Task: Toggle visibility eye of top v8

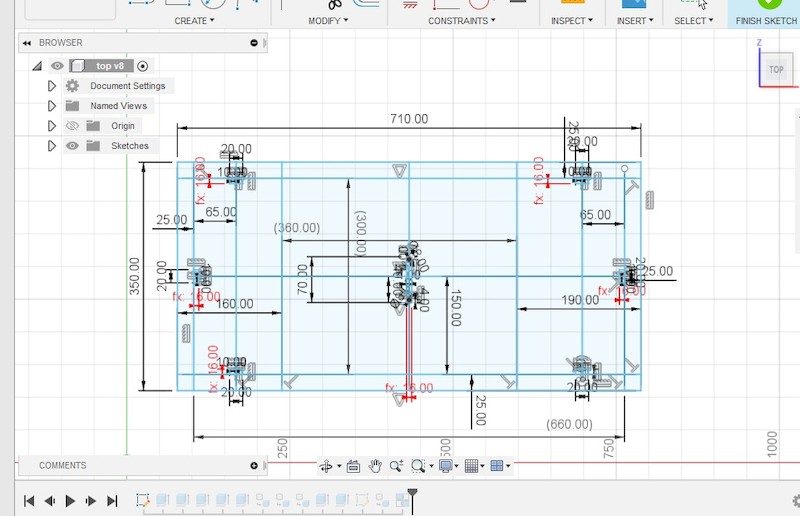Action: pyautogui.click(x=57, y=66)
